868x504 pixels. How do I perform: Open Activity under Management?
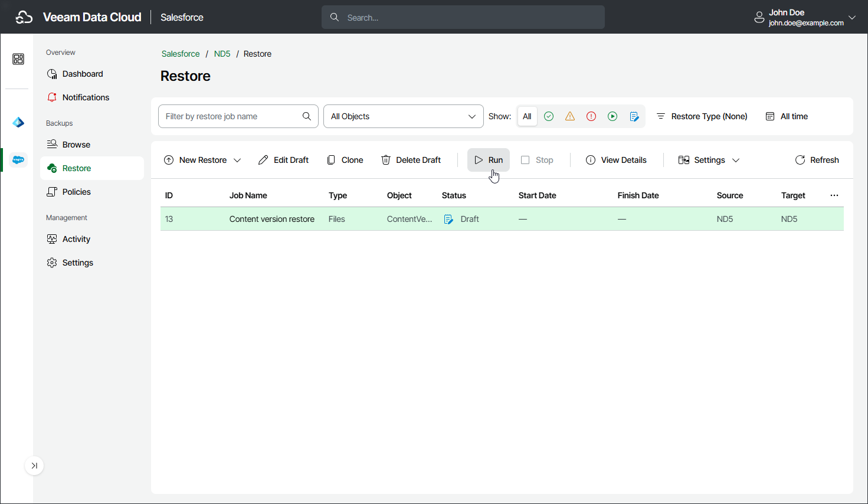point(92,239)
